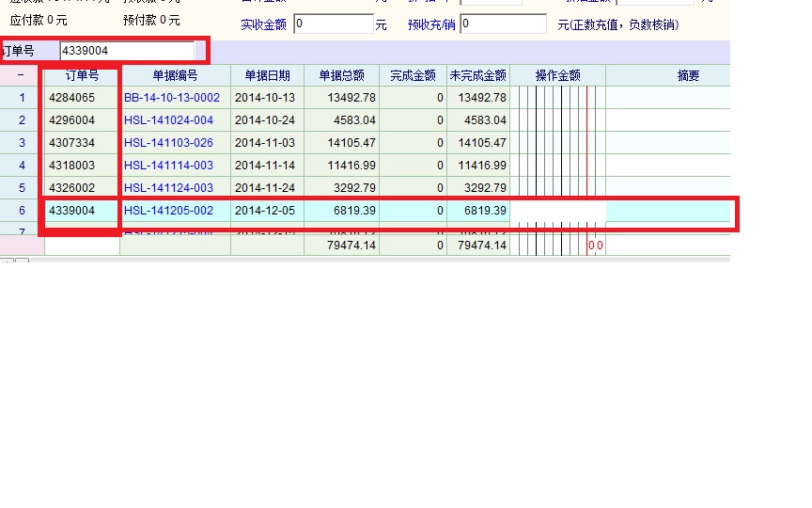Screen dimensions: 812x508
Task: Select row number 6 header
Action: point(22,211)
